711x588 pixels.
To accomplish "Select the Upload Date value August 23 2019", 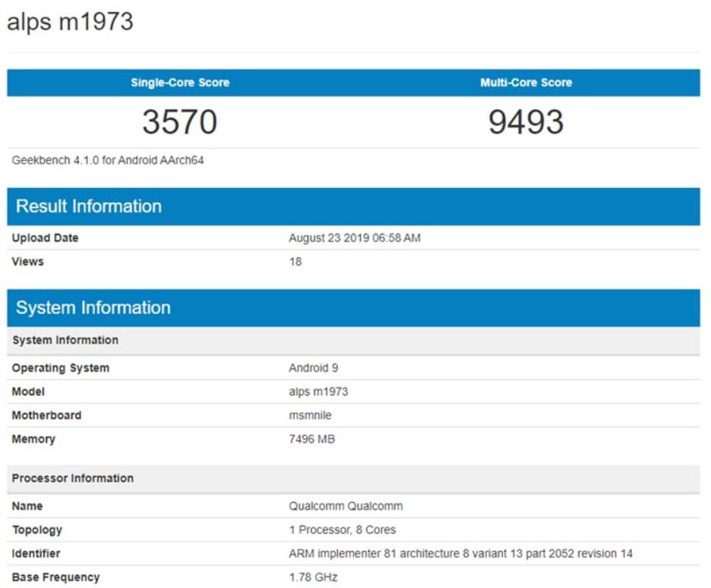I will tap(355, 238).
